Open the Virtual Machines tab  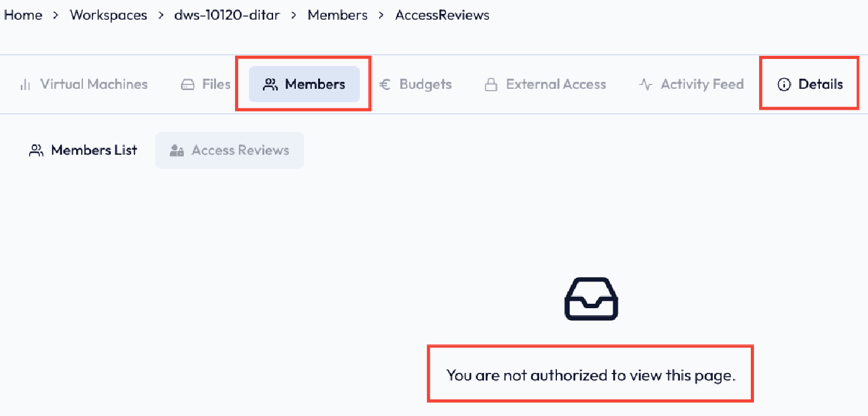[94, 84]
